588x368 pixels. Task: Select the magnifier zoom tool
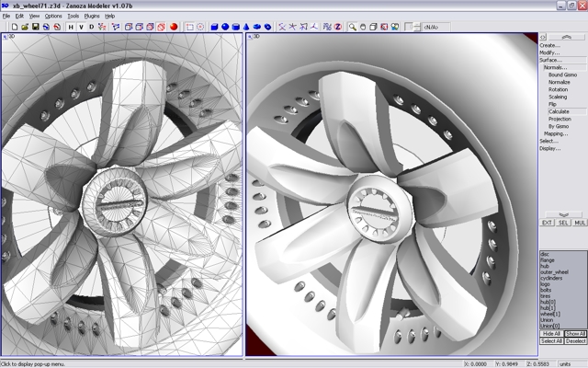click(x=351, y=27)
